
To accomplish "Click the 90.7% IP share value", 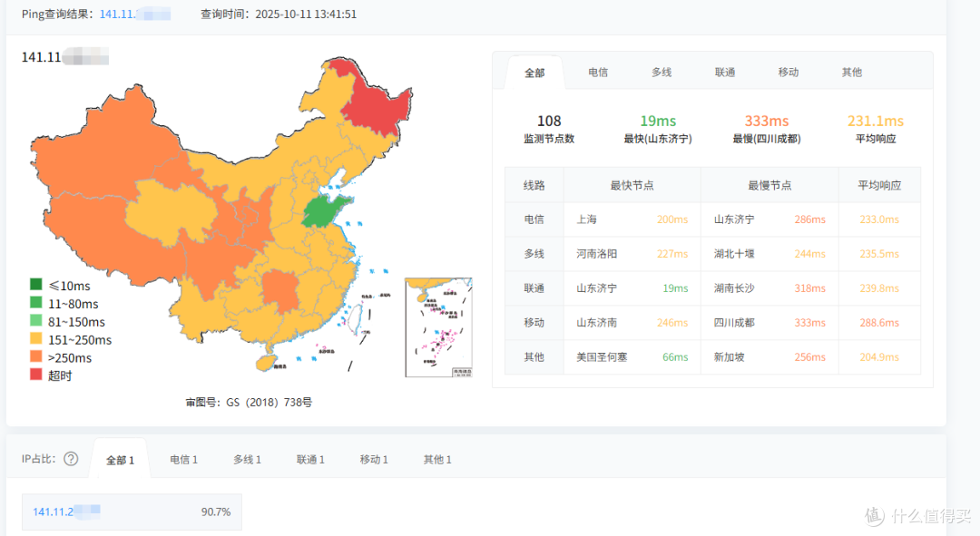I will tap(216, 512).
